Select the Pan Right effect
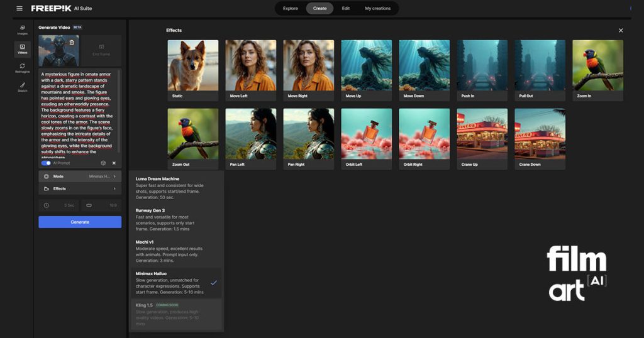Viewport: 644px width, 338px height. point(308,139)
